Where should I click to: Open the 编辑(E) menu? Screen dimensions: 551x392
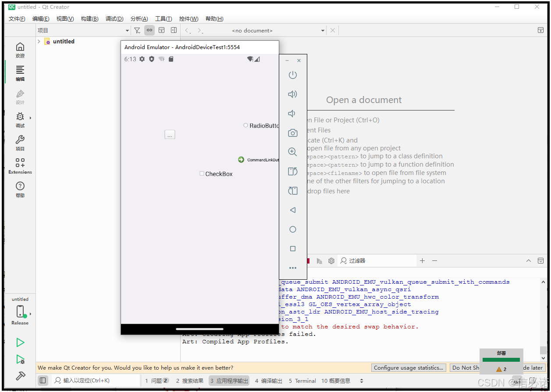point(41,19)
